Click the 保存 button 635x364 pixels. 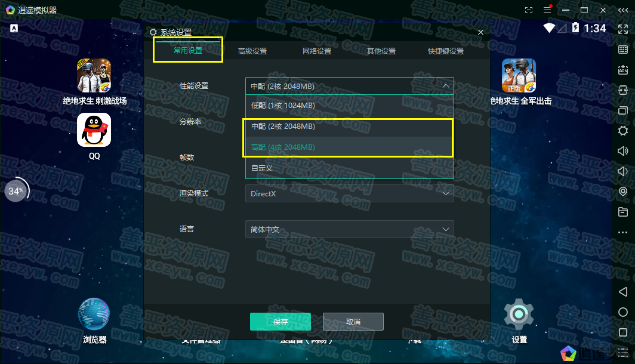pos(280,322)
